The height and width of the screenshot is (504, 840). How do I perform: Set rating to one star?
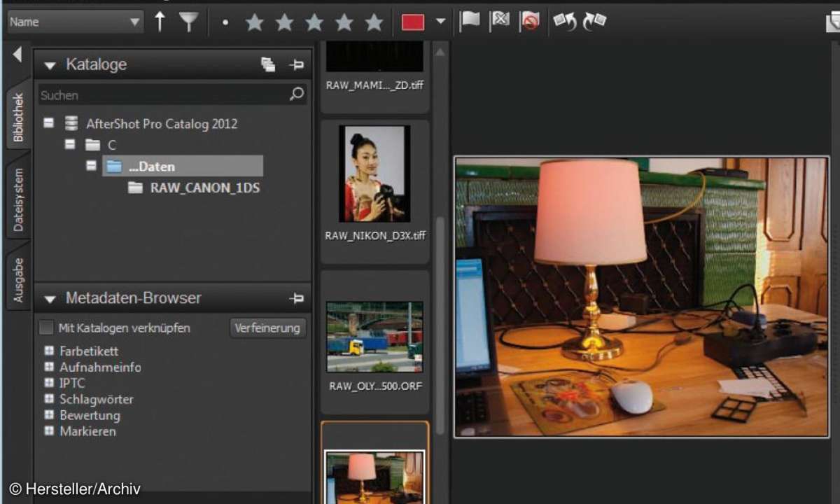click(255, 22)
